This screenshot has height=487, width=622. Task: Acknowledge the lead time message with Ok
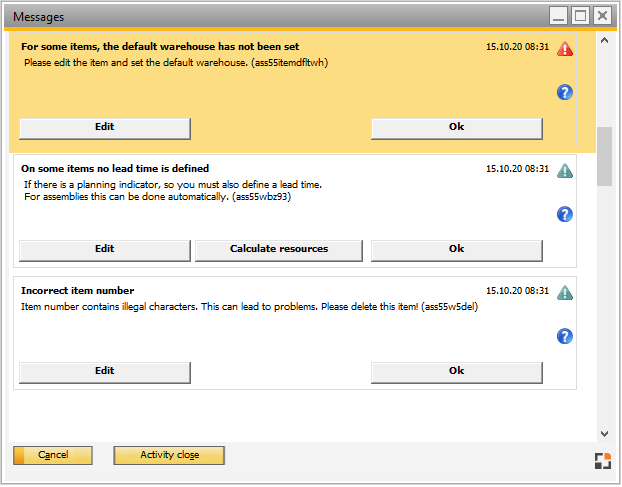456,250
